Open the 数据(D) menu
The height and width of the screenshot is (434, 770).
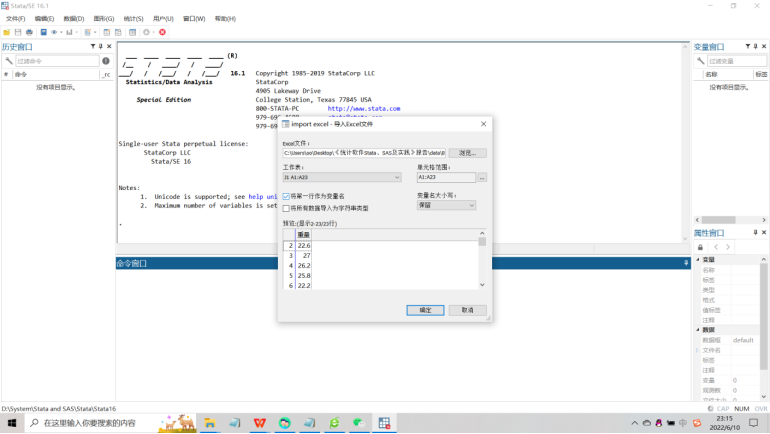[x=74, y=19]
